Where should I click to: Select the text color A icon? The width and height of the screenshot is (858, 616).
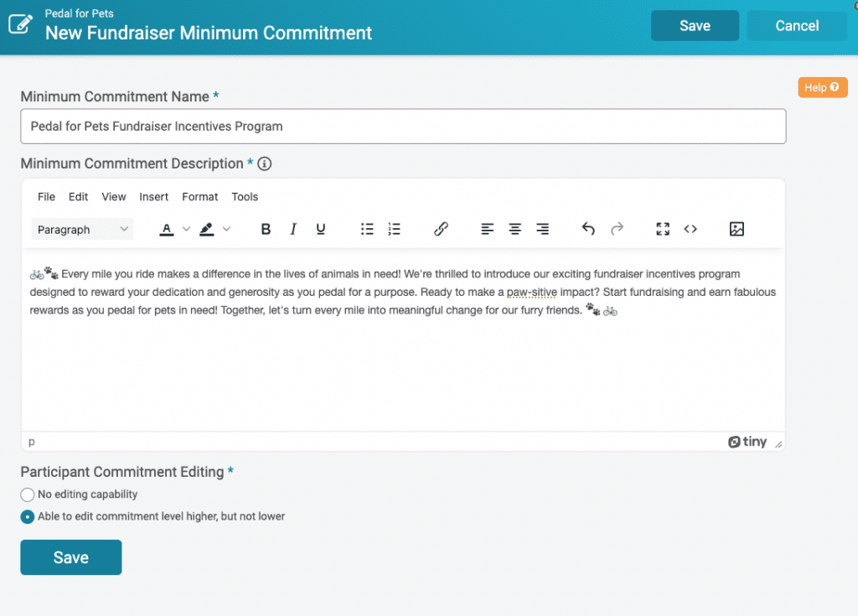[167, 229]
